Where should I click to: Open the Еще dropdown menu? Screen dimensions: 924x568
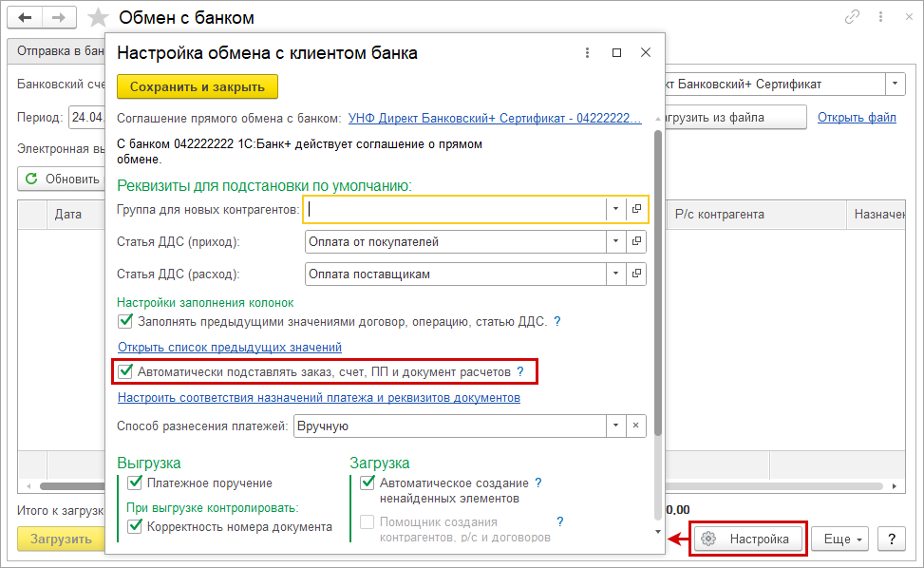coord(842,540)
